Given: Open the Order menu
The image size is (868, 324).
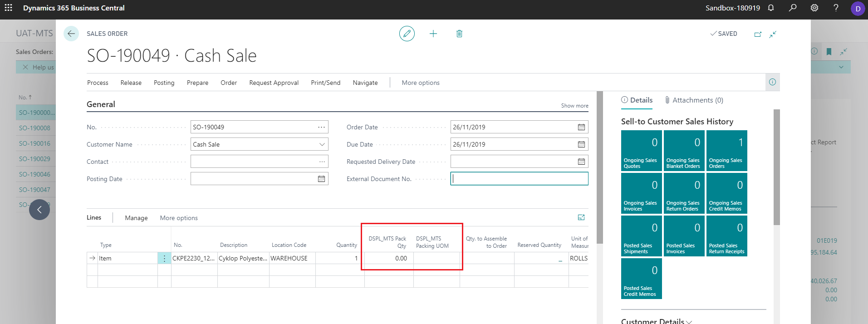Looking at the screenshot, I should 229,83.
